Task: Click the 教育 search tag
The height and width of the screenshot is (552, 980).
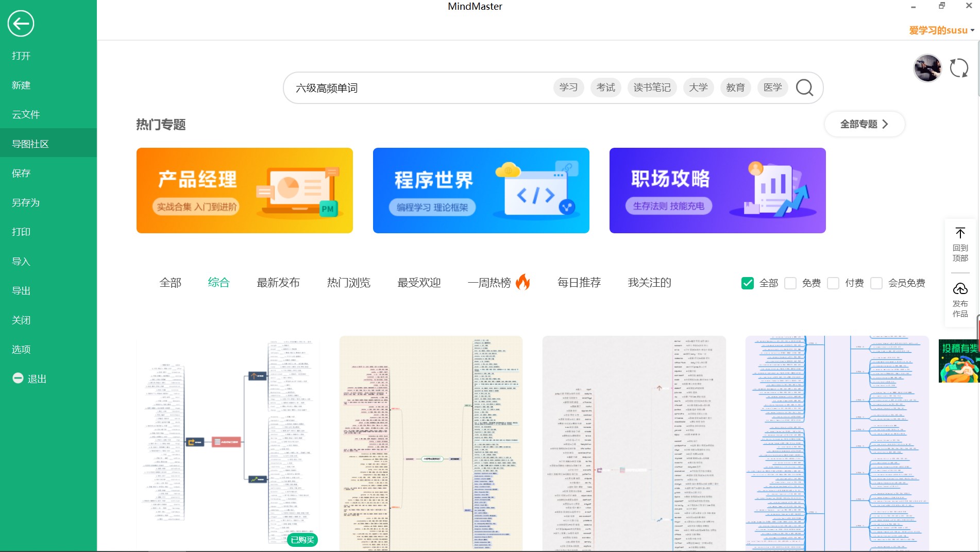Action: tap(735, 88)
